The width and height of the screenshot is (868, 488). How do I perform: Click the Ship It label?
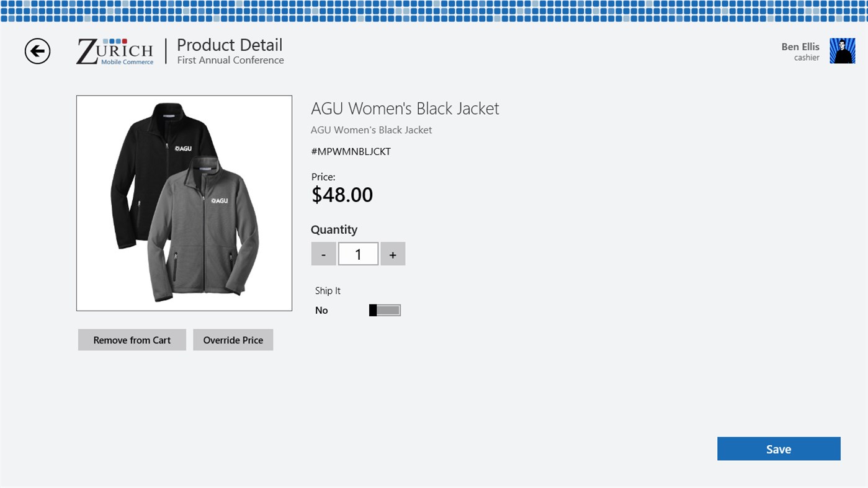point(328,291)
